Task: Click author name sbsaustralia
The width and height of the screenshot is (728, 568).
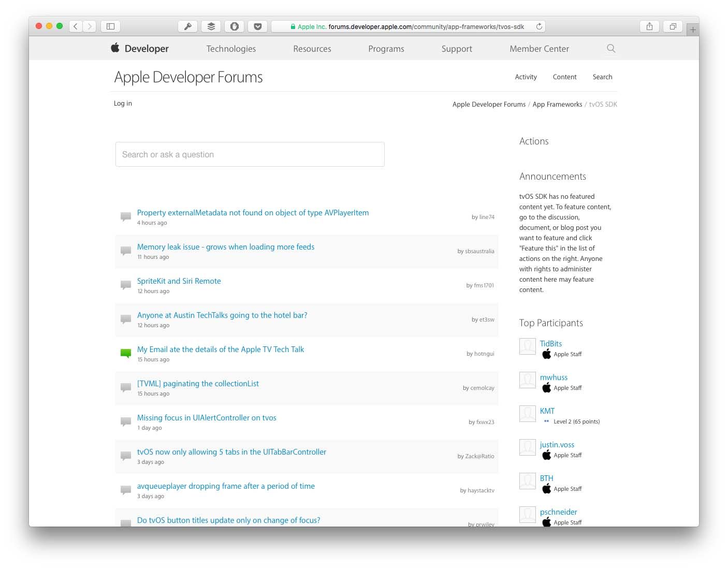Action: coord(479,251)
